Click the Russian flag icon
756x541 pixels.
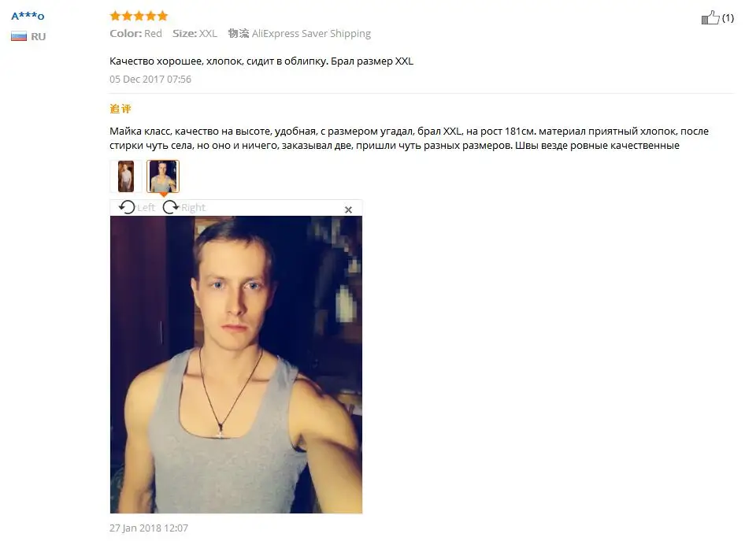point(19,36)
